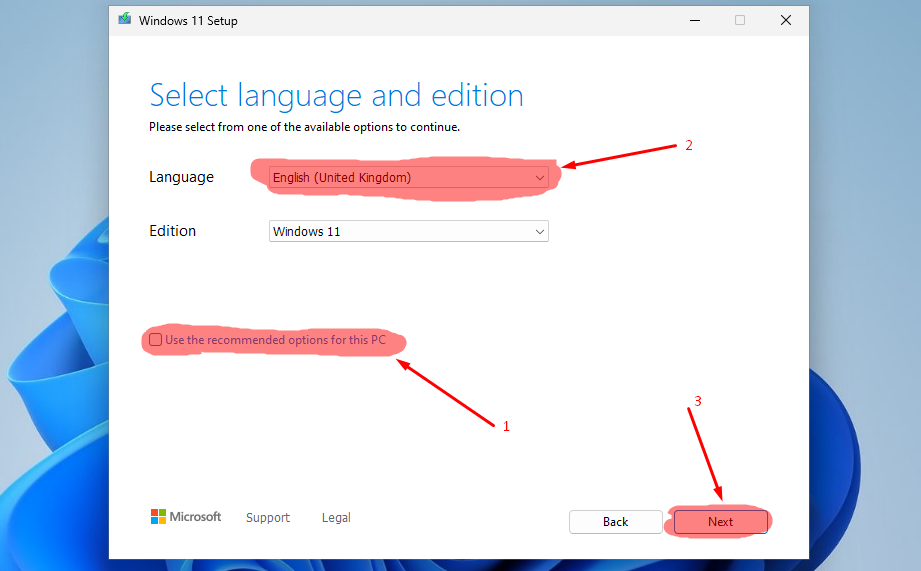The image size is (921, 571).
Task: Tick 'Use the recommended options for this PC'
Action: coord(156,340)
